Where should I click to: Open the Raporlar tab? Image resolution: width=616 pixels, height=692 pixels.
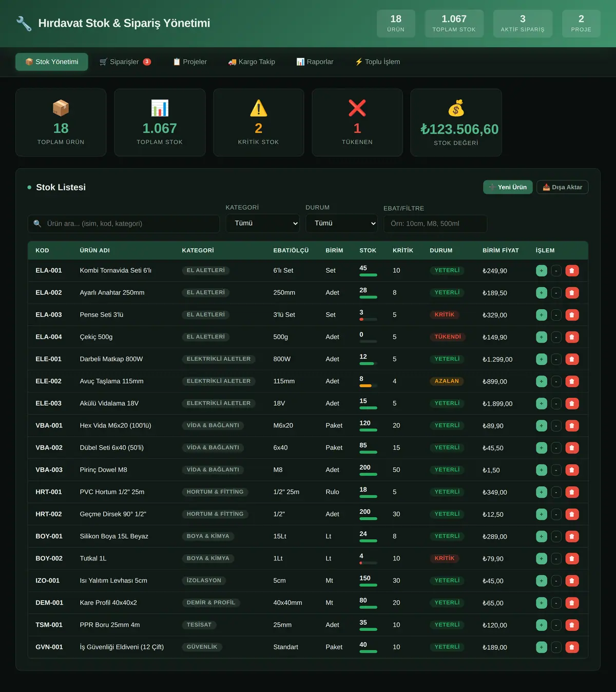point(315,62)
